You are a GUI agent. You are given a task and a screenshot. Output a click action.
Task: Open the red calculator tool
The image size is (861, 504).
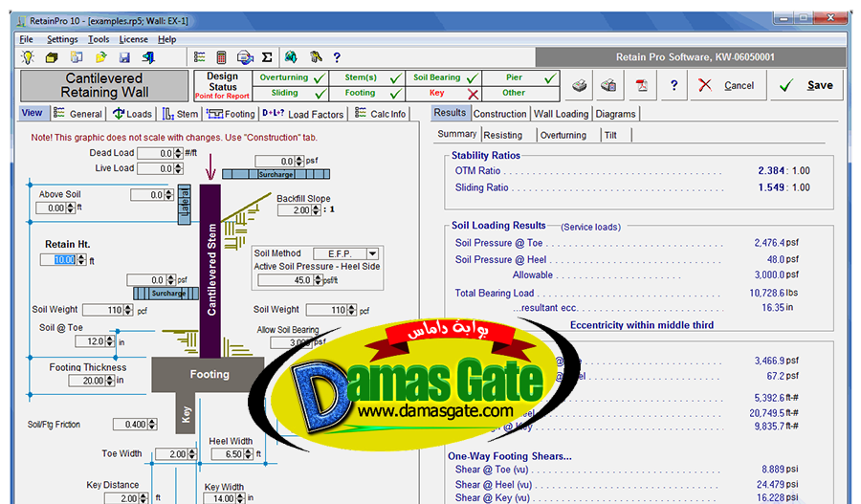pos(221,57)
